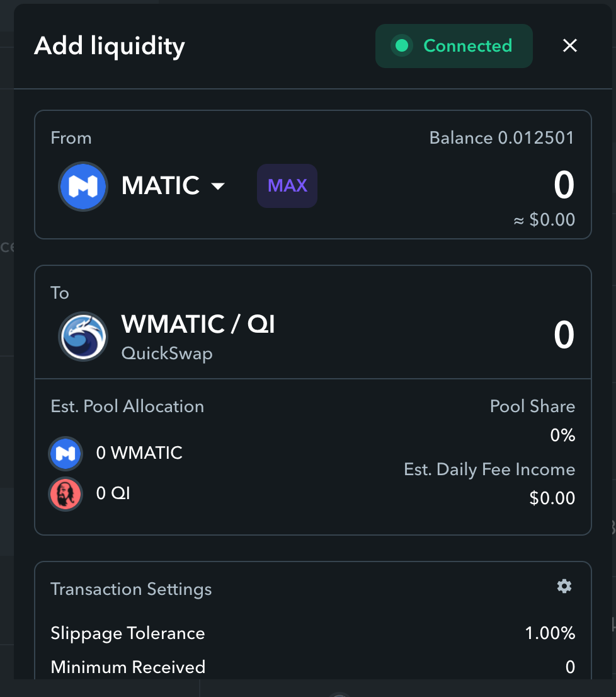Open the Transaction Settings gear icon
Screen dimensions: 616x697
click(564, 586)
